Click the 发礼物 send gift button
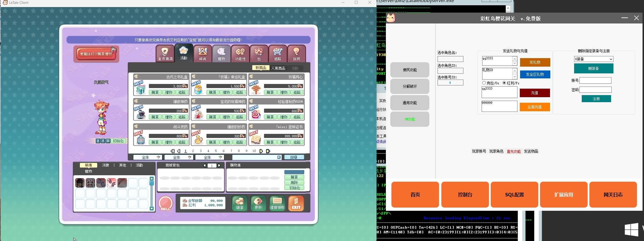This screenshot has height=241, width=644. (x=535, y=62)
